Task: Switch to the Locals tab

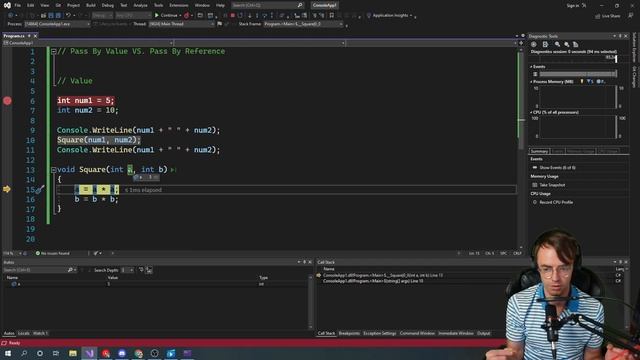Action: point(23,333)
